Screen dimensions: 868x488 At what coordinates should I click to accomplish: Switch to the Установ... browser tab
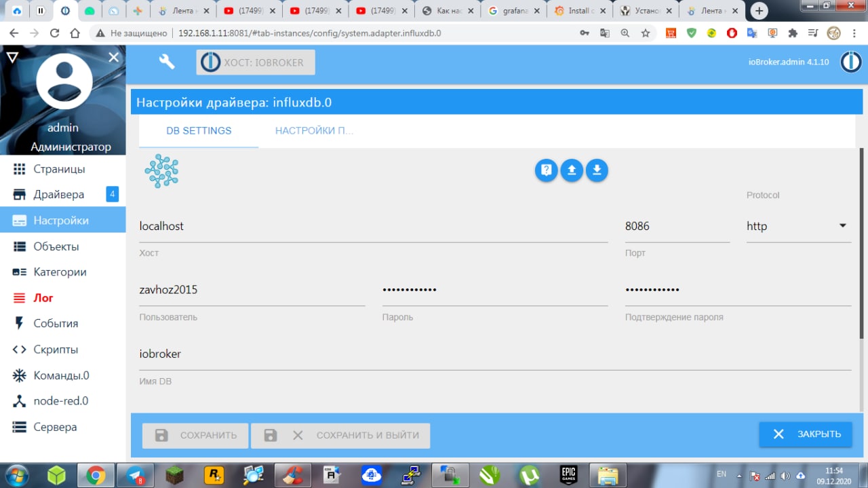pos(646,11)
